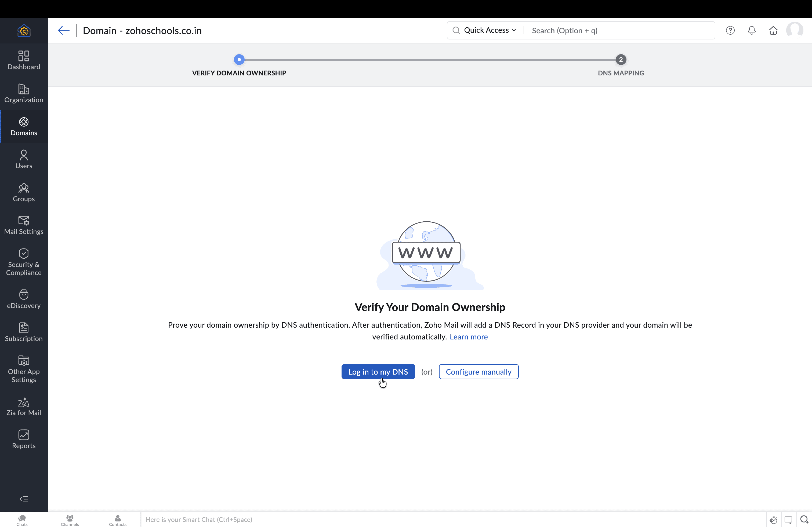Open Security & Compliance section

[x=24, y=262]
